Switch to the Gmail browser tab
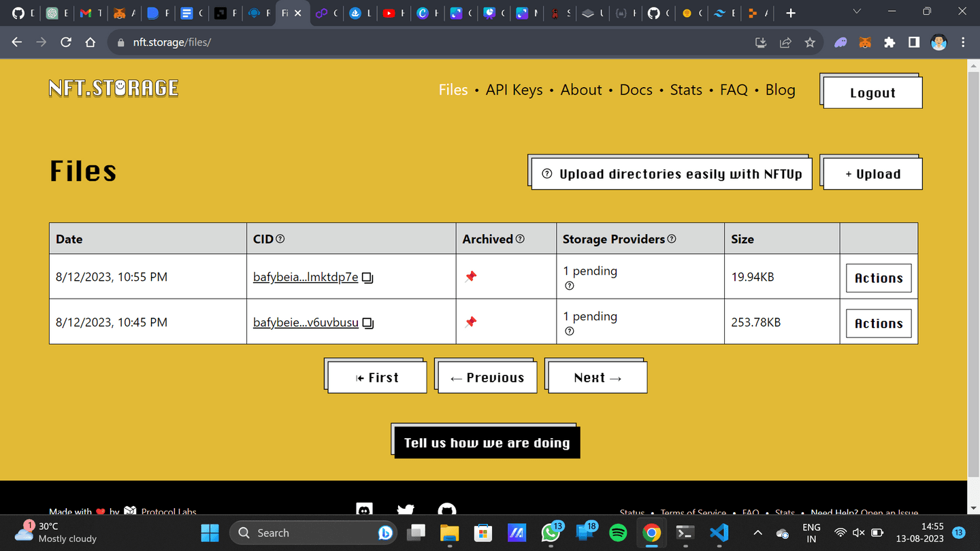The image size is (980, 551). pyautogui.click(x=91, y=13)
